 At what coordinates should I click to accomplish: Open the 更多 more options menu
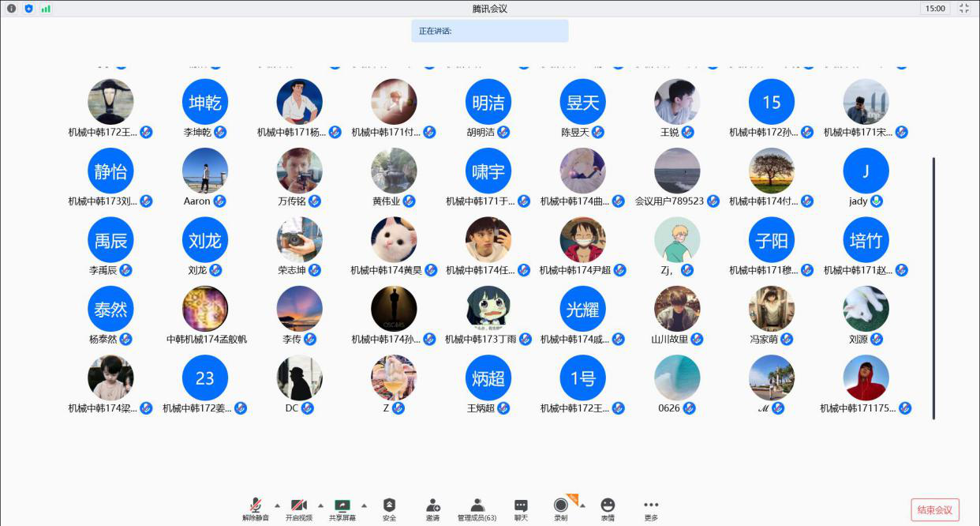pyautogui.click(x=651, y=505)
